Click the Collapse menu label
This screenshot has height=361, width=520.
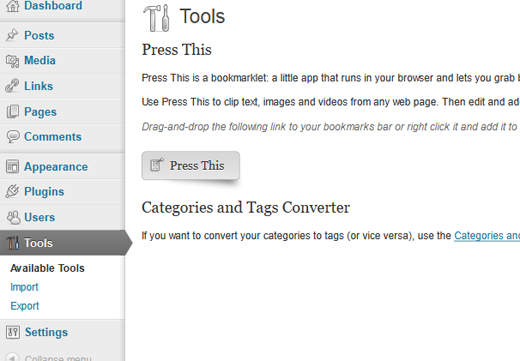[x=58, y=358]
